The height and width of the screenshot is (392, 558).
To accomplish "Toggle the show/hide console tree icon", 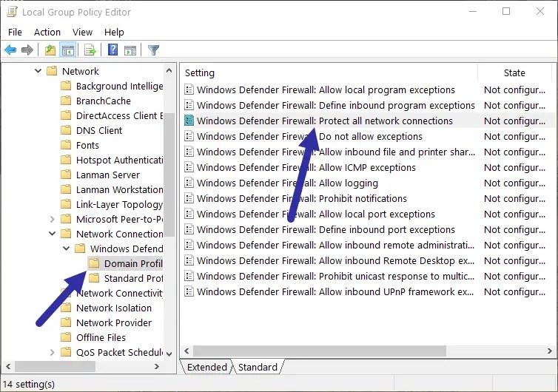I will coord(67,50).
